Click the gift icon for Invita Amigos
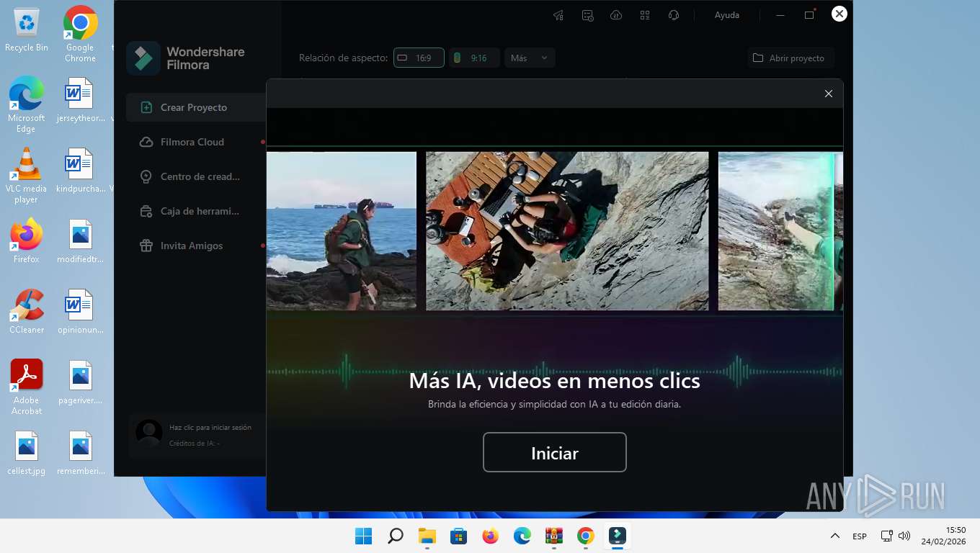 [x=146, y=246]
